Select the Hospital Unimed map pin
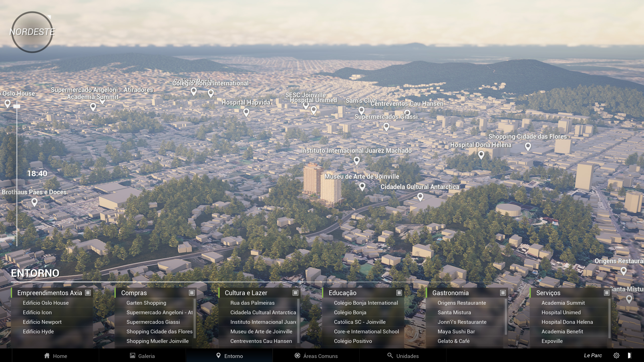This screenshot has width=644, height=362. [x=314, y=110]
